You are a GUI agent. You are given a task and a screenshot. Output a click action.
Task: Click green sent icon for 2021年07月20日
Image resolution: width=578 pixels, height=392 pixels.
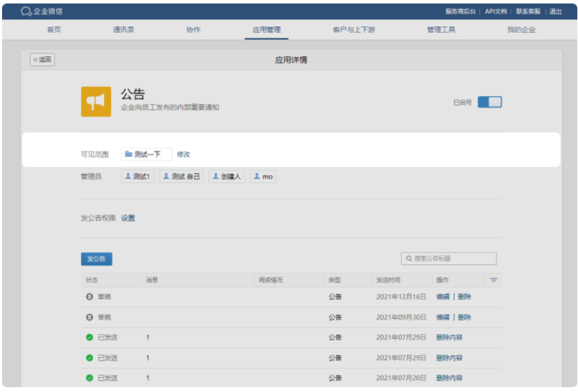point(89,378)
